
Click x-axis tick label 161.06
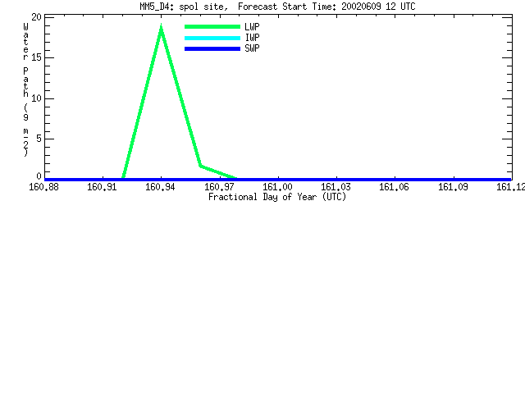point(394,187)
